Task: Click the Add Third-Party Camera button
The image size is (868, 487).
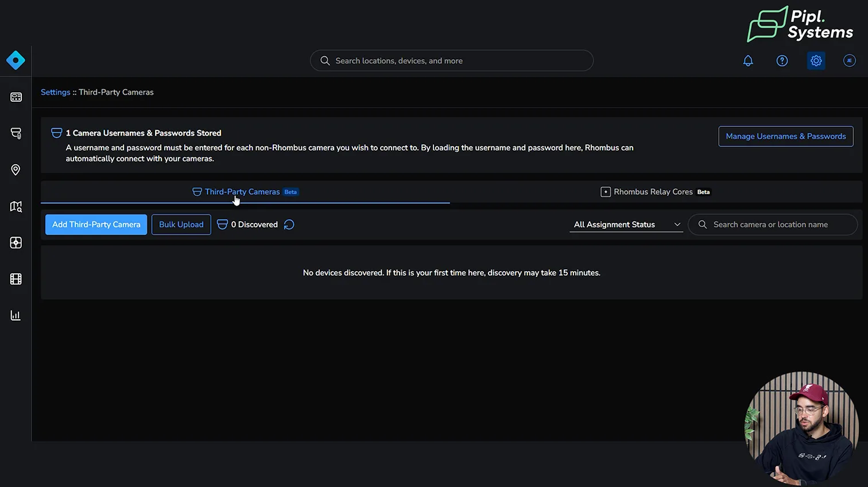Action: point(96,225)
